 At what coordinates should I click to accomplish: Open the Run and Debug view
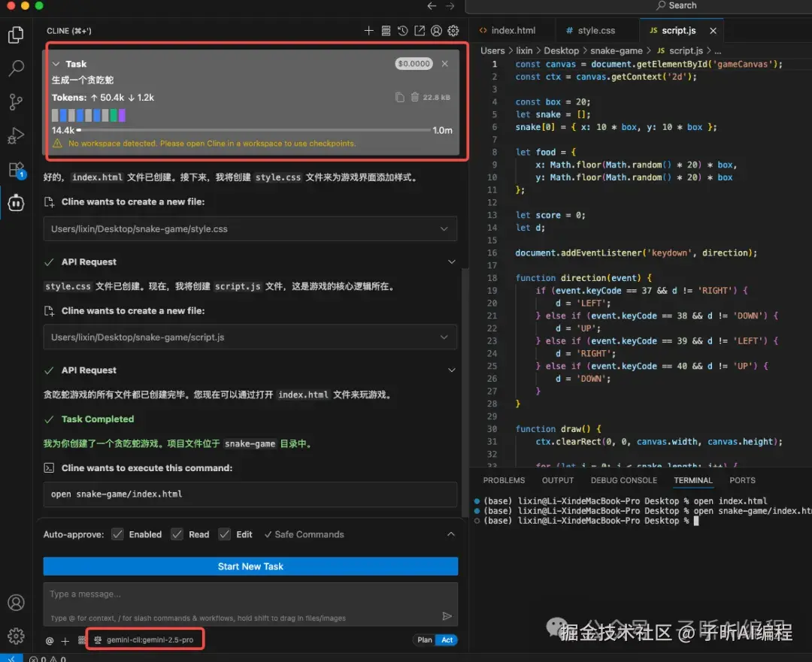16,136
